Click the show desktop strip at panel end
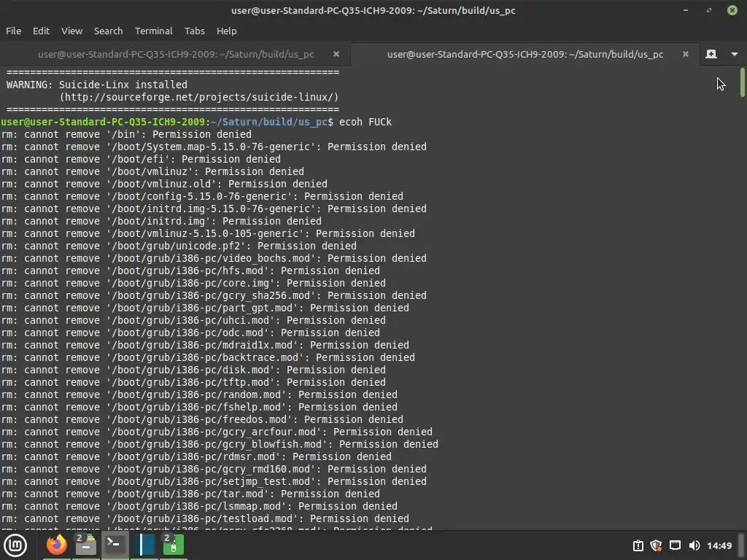 click(742, 545)
